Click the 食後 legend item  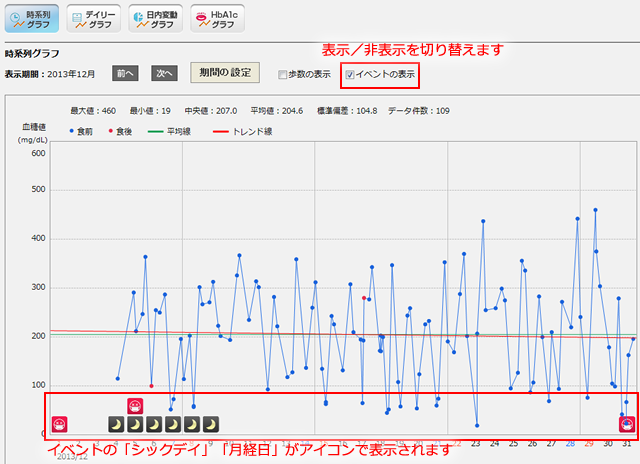120,131
